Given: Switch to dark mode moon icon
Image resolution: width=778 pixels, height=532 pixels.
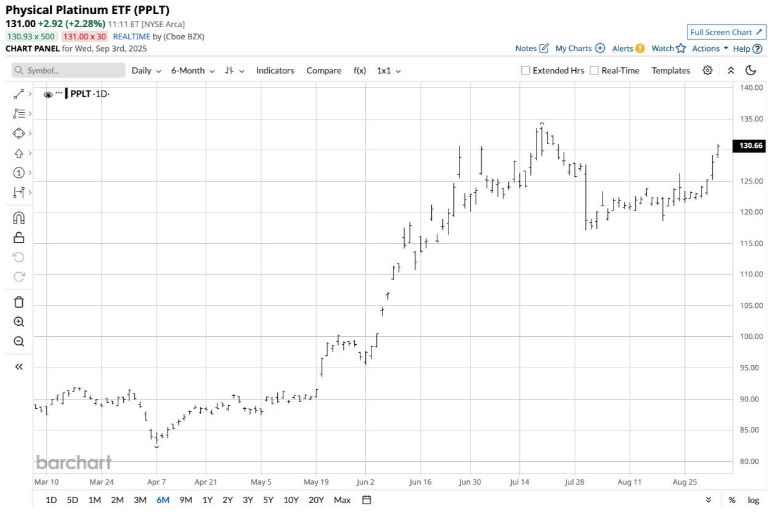Looking at the screenshot, I should [x=750, y=70].
